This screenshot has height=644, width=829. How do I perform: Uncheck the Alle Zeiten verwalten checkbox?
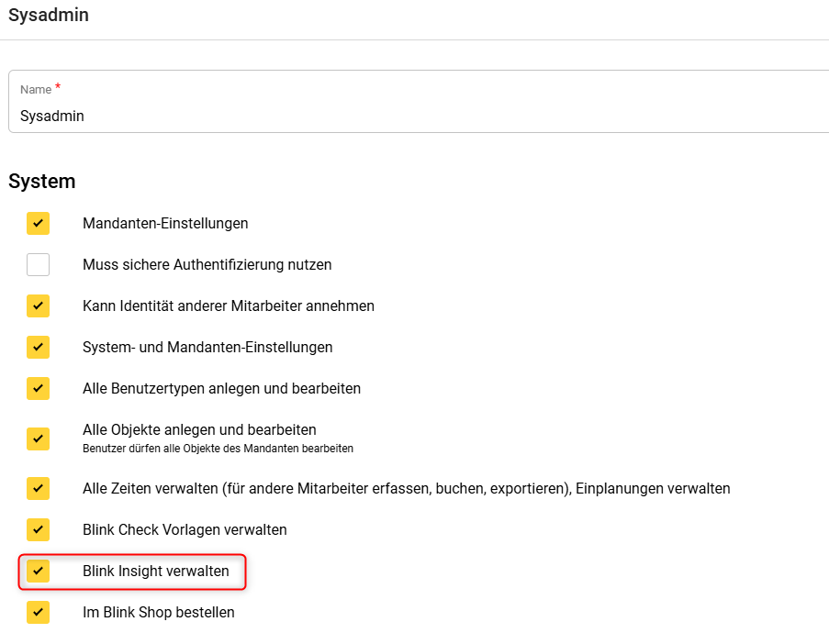38,488
